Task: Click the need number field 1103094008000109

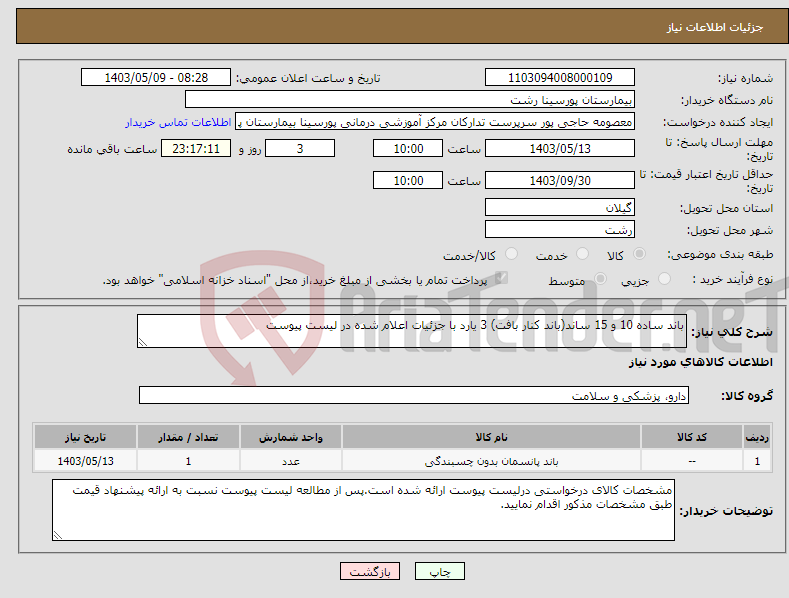Action: coord(560,78)
